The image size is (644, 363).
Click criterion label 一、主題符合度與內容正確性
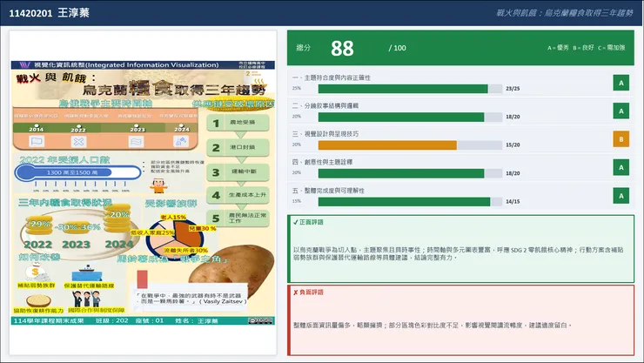click(x=331, y=77)
